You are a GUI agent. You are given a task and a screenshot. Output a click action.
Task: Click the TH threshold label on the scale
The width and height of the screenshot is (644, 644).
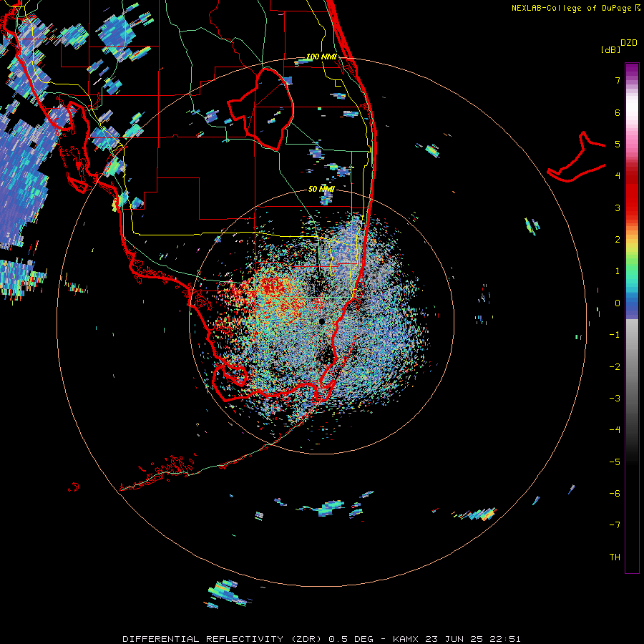615,557
